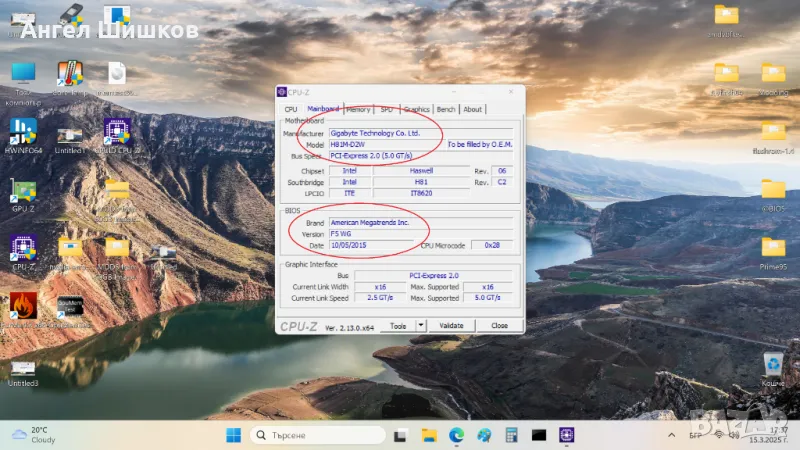This screenshot has width=800, height=450.
Task: Show hidden system tray icons chevron
Action: coord(672,435)
